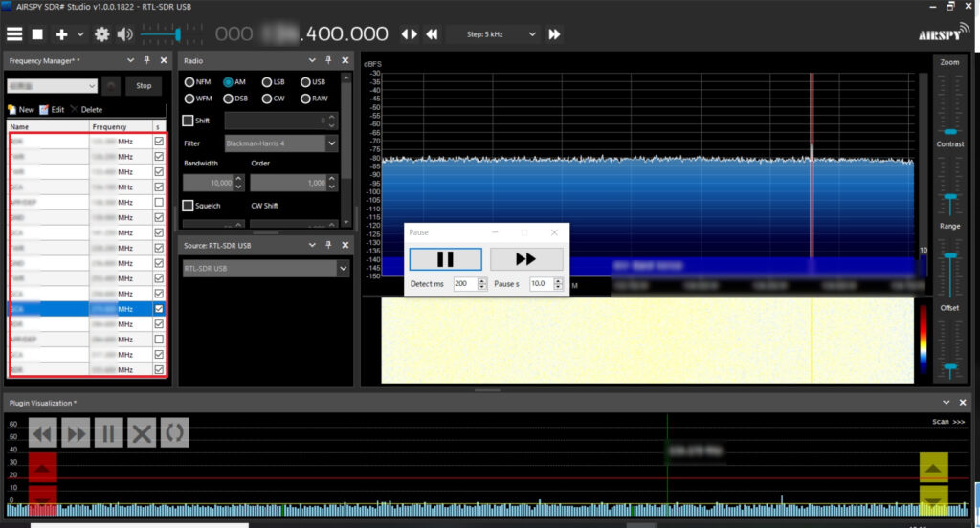This screenshot has width=980, height=528.
Task: Click New in Frequency Manager
Action: (x=21, y=109)
